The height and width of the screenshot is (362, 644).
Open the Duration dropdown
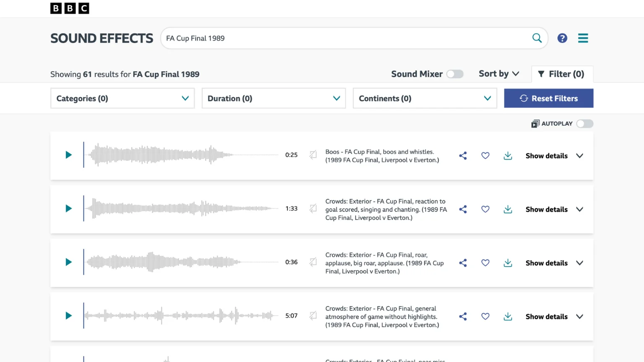pyautogui.click(x=273, y=98)
